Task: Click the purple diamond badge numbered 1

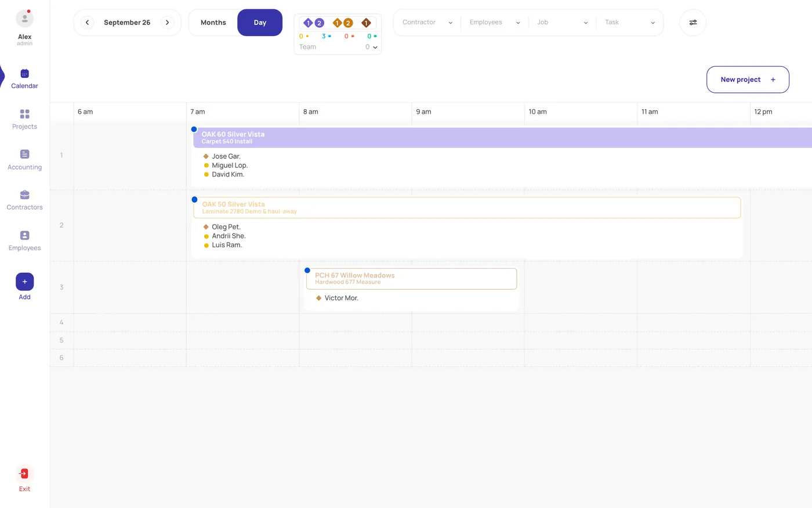Action: click(308, 23)
